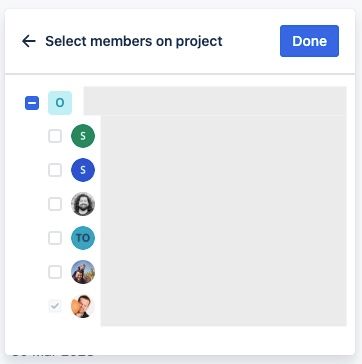Viewport: 362px width, 364px height.
Task: Click the green S member avatar
Action: pos(83,136)
